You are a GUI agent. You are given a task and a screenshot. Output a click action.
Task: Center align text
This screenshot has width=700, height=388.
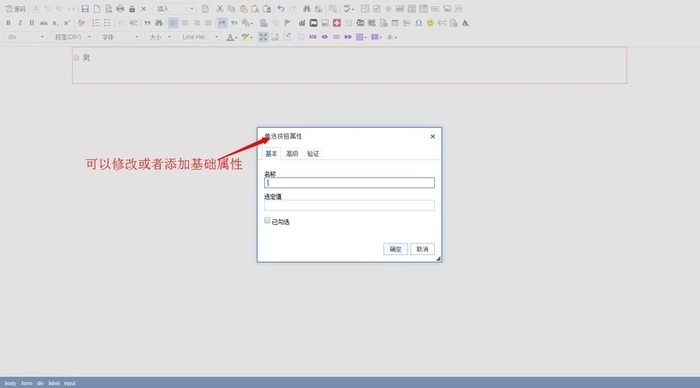pos(185,23)
